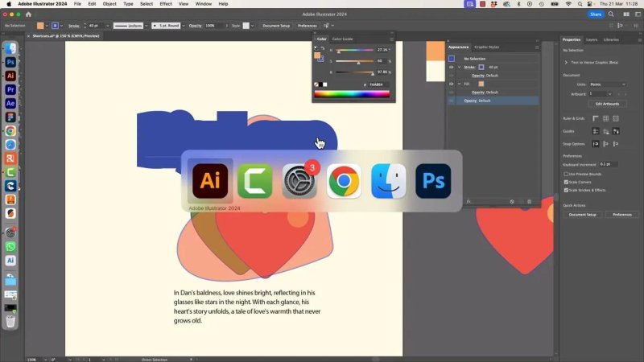Switch to Google Chrome in the app switcher

[x=345, y=181]
